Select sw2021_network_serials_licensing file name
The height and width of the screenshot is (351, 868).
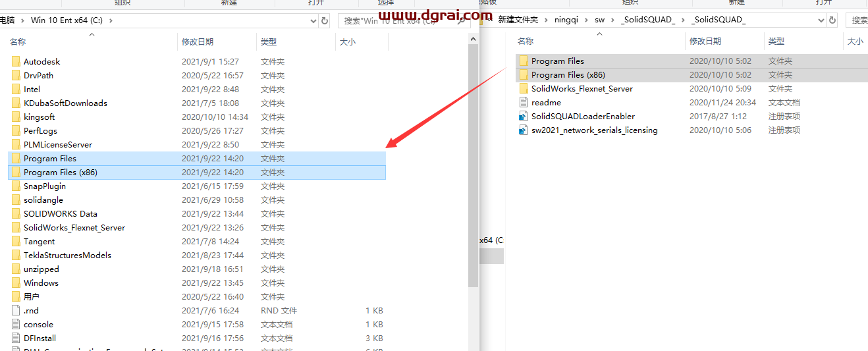click(x=595, y=130)
